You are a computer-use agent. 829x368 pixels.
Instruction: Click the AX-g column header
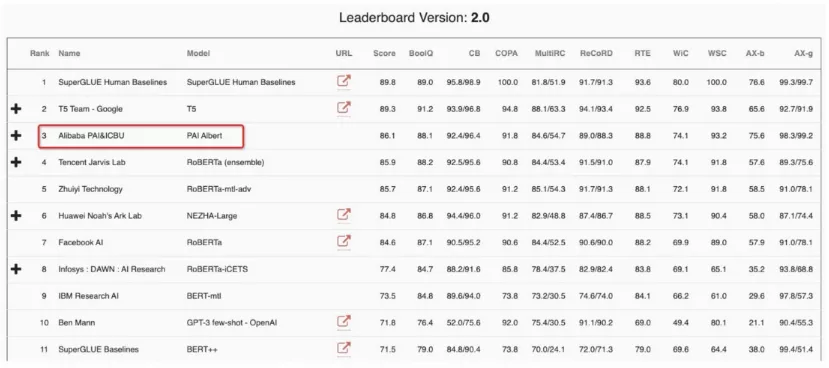(x=804, y=53)
